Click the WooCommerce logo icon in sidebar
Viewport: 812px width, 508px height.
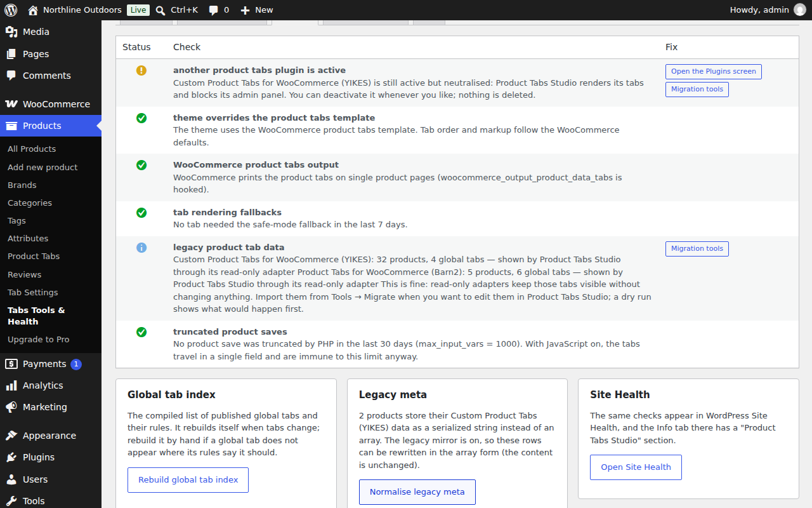[x=11, y=104]
